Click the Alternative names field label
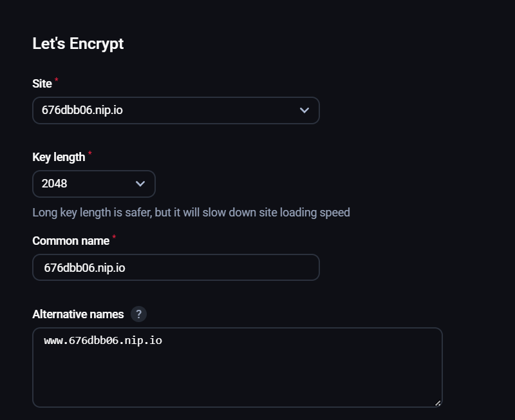The image size is (515, 420). tap(78, 314)
